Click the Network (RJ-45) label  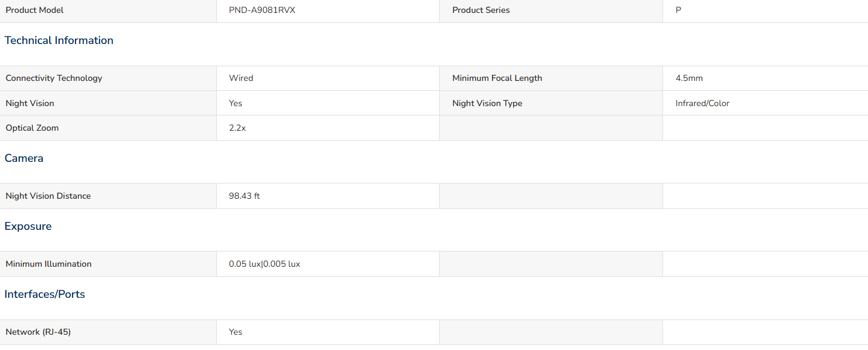(38, 332)
